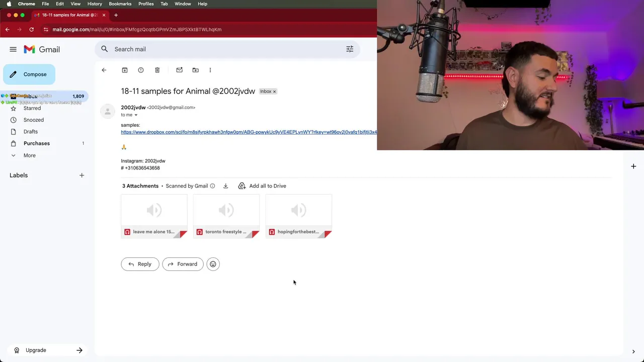This screenshot has height=362, width=644.
Task: Open the Edit menu
Action: click(x=60, y=4)
